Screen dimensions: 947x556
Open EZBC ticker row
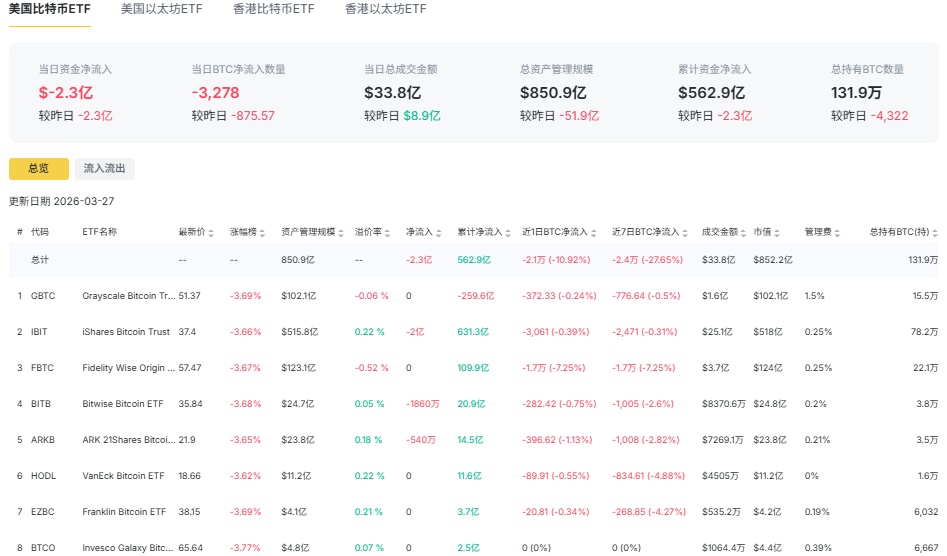(43, 512)
